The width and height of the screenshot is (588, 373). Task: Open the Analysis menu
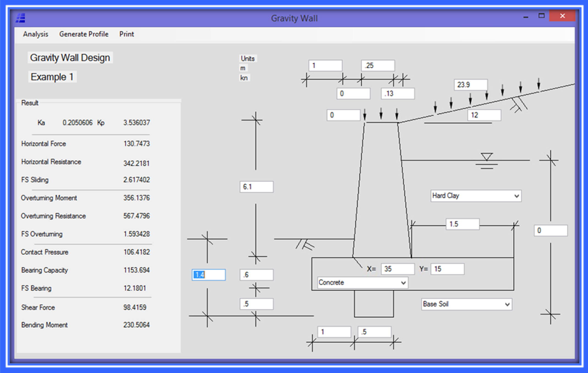tap(35, 34)
